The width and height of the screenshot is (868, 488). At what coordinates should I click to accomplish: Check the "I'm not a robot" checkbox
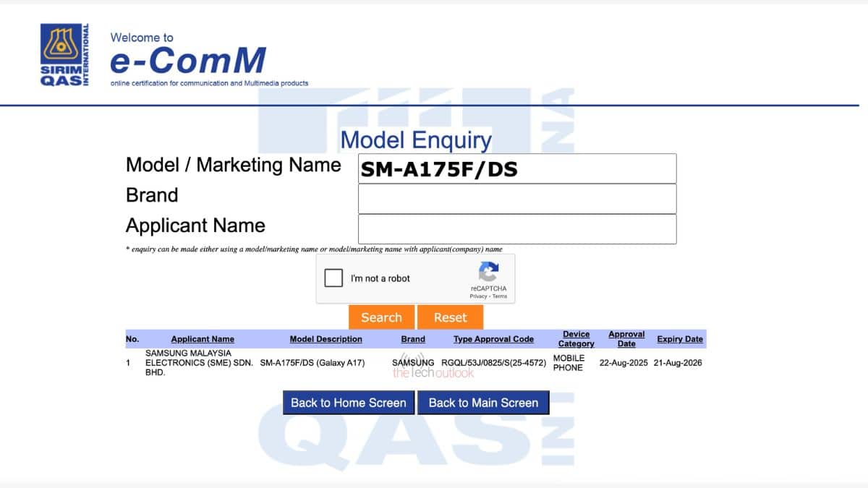333,278
